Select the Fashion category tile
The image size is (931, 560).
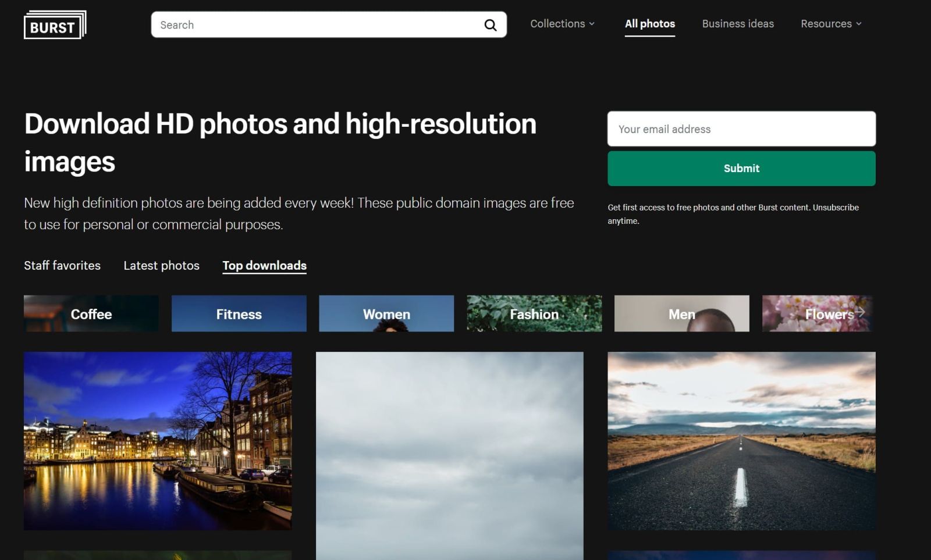coord(534,314)
